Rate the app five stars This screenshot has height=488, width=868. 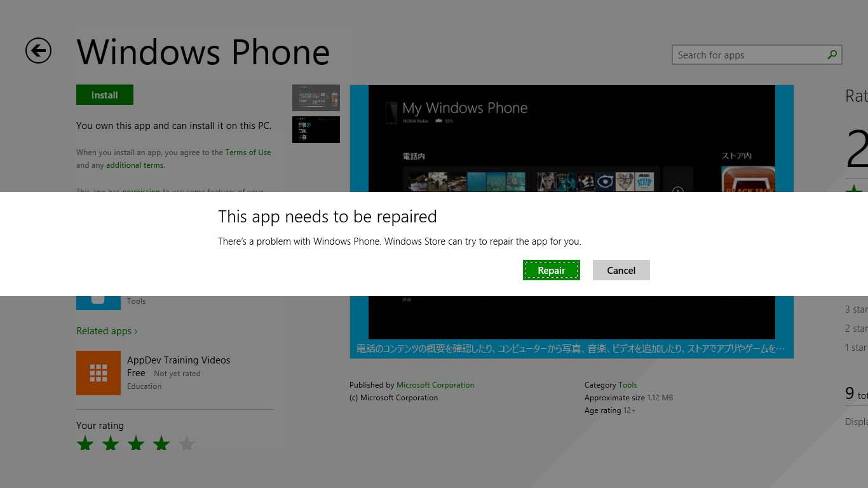187,444
